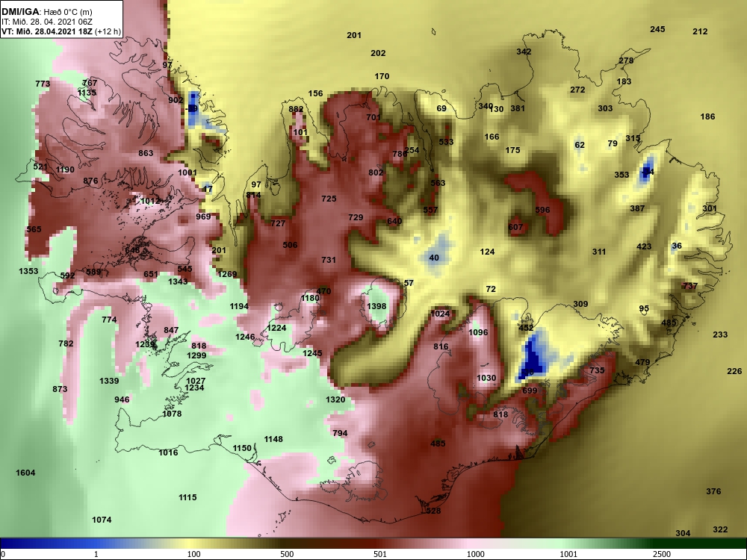Click the map value '725'
The image size is (747, 560).
pos(329,199)
